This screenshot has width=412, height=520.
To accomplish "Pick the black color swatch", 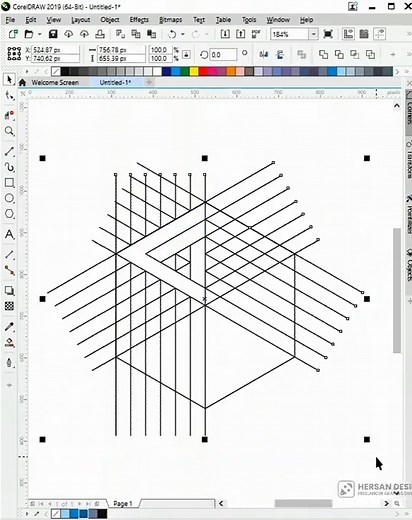I will tap(65, 71).
